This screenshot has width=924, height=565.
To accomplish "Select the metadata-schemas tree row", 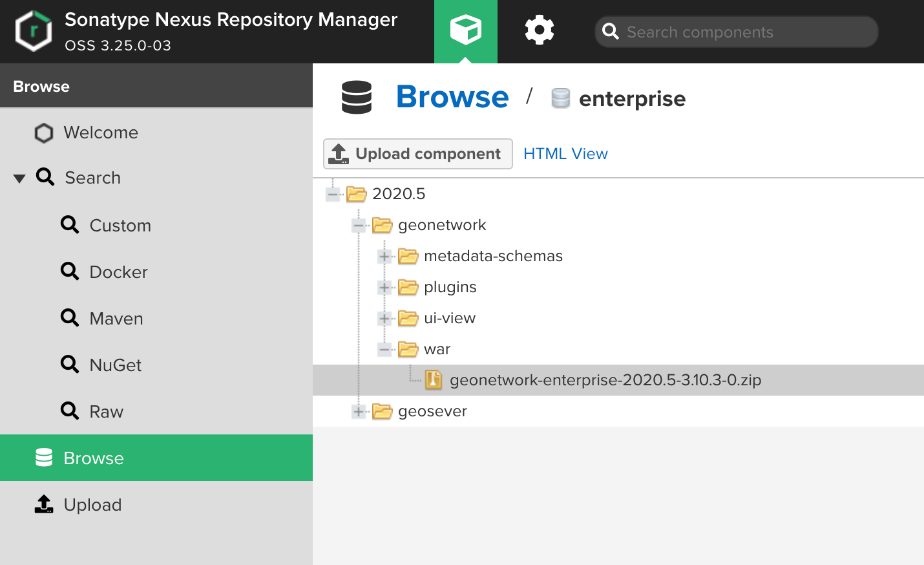I will [x=618, y=256].
